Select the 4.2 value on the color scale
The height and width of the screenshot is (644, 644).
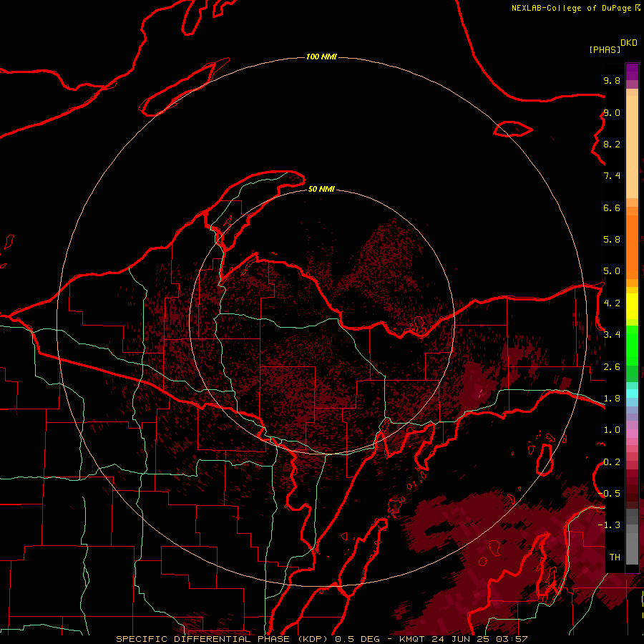pos(612,303)
